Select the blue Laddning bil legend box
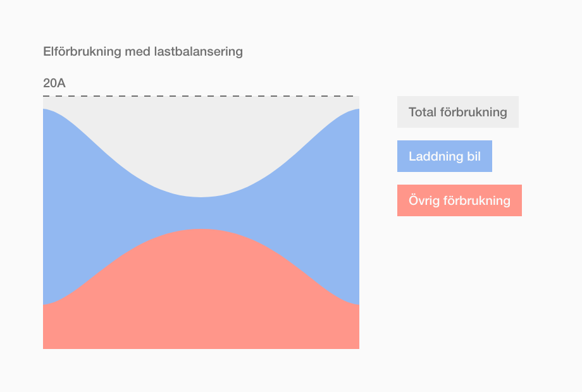 pos(445,156)
